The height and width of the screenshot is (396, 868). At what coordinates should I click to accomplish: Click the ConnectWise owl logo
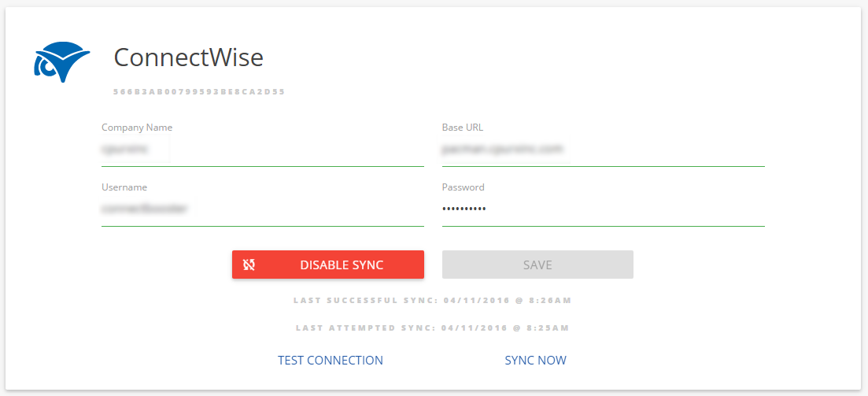point(61,61)
